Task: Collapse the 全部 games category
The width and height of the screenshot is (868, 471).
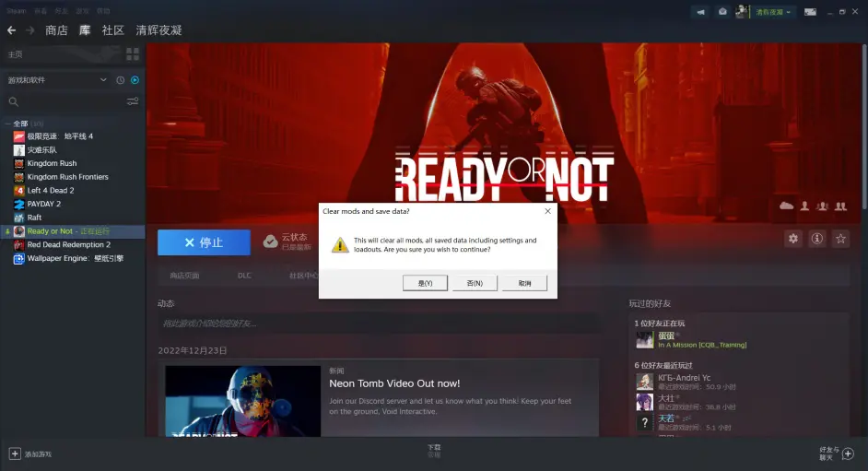Action: 7,124
